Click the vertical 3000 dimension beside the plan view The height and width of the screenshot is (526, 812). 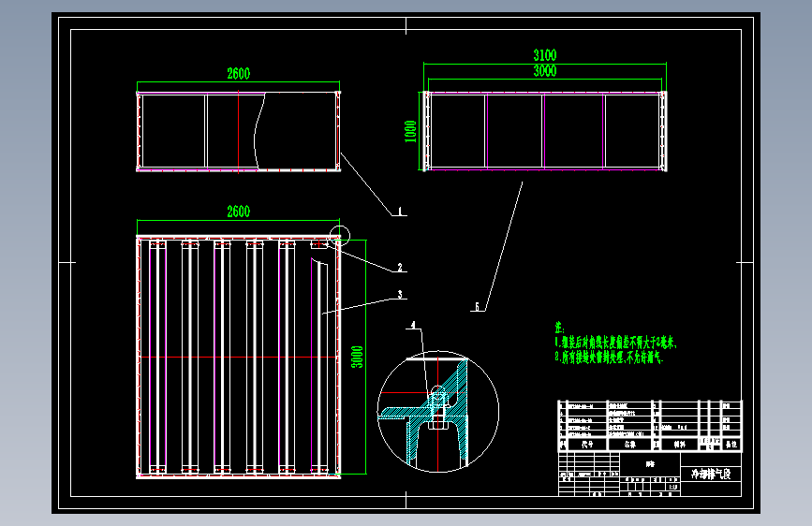(x=358, y=358)
